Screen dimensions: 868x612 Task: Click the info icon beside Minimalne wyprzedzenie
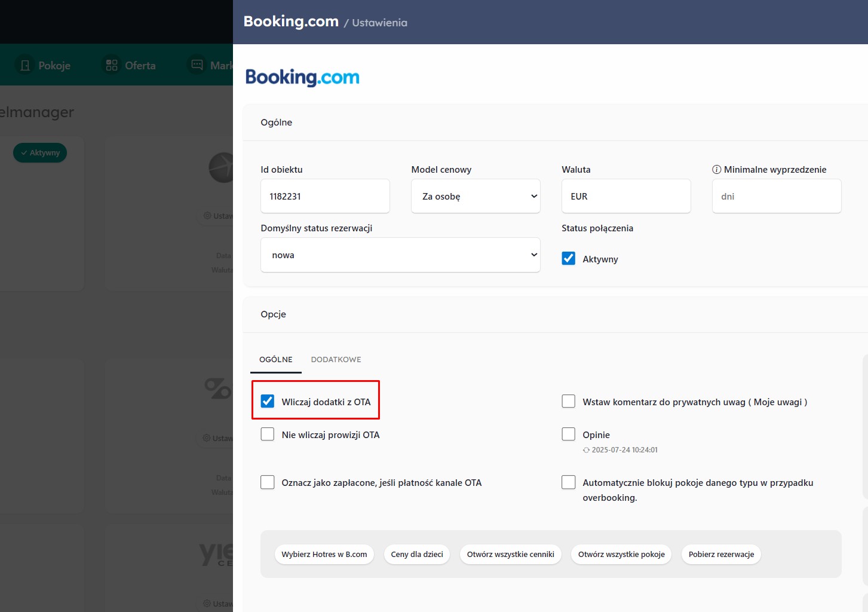(716, 170)
